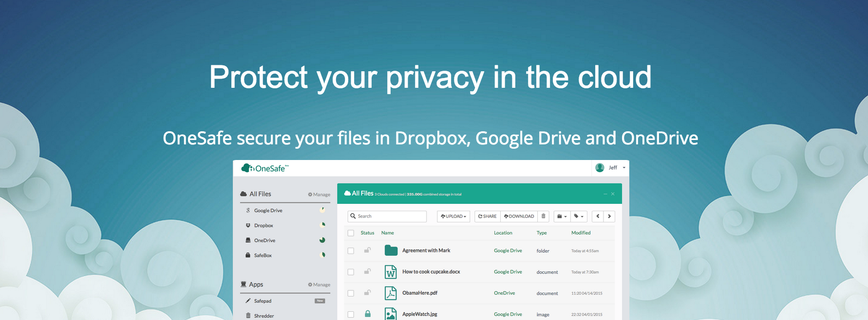Viewport: 868px width, 320px height.
Task: Click Dropbox storage usage pie
Action: pos(322,225)
